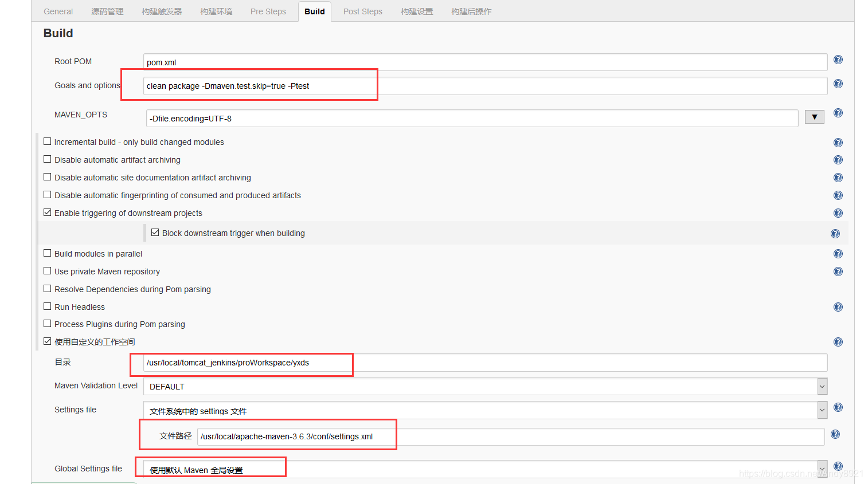Uncheck Enable triggering of downstream projects

point(48,213)
